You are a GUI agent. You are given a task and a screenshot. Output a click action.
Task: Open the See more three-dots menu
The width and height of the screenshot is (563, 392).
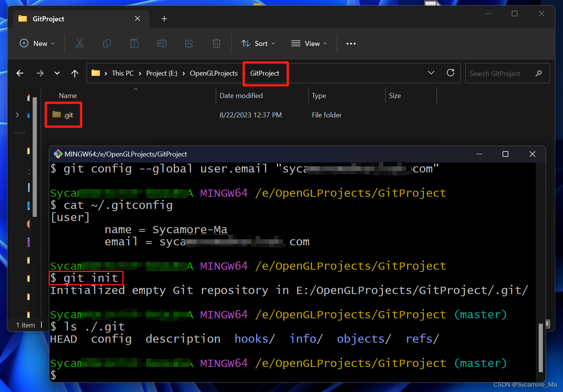351,44
